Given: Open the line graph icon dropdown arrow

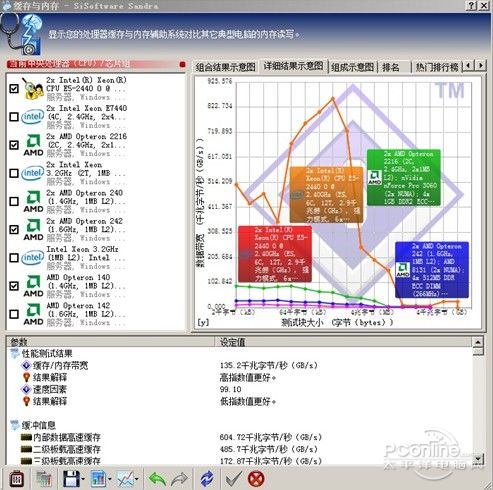Looking at the screenshot, I should [x=137, y=480].
